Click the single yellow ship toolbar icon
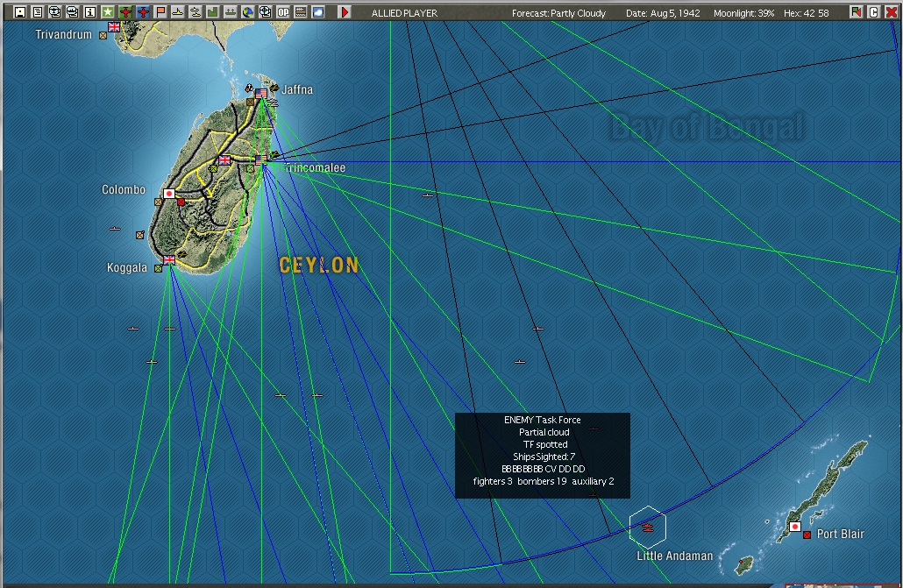Viewport: 903px width, 588px height. (178, 12)
